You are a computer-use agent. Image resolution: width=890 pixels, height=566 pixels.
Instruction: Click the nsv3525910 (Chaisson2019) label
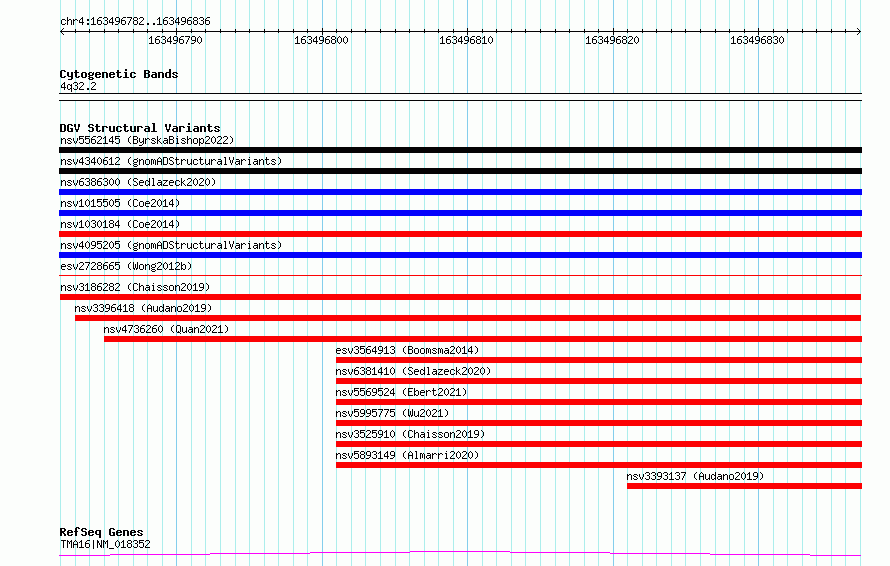pyautogui.click(x=410, y=434)
